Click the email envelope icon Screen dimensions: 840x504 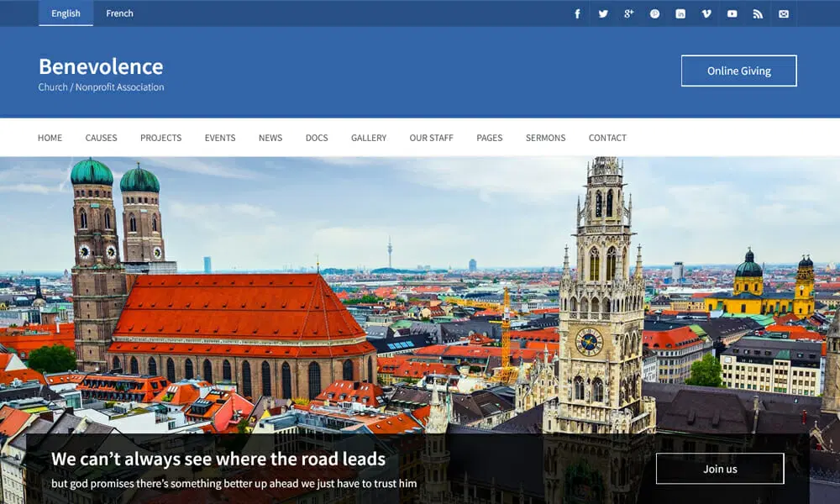[783, 14]
